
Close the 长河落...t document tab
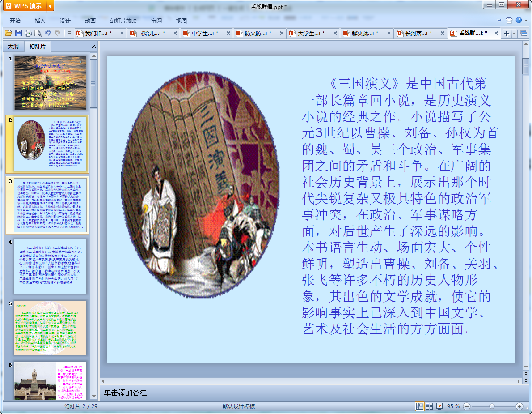click(443, 33)
